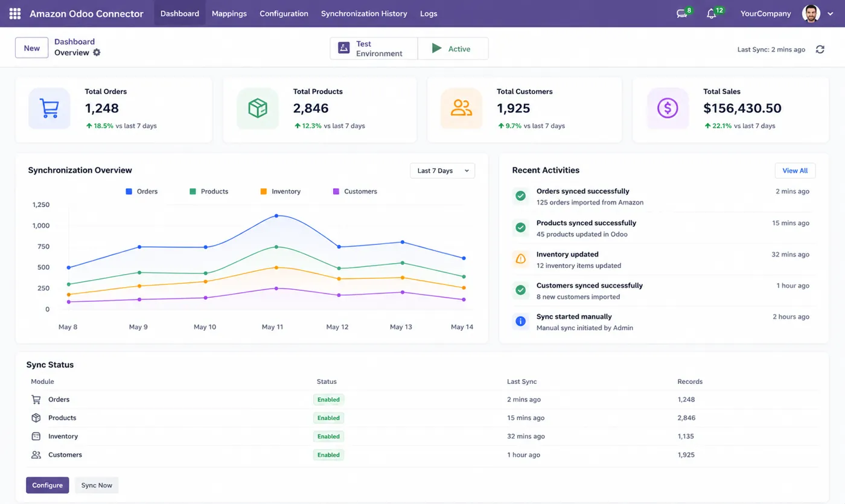Click the Sync Now button

(97, 485)
